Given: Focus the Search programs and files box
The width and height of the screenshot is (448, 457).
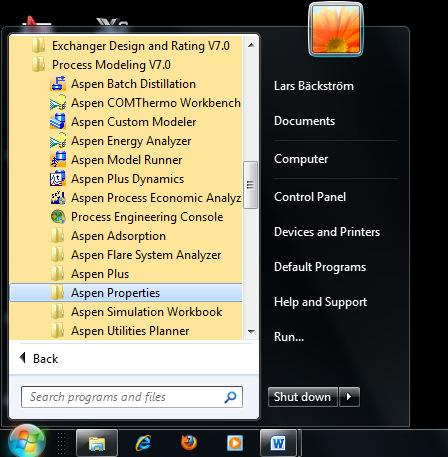Looking at the screenshot, I should (x=132, y=397).
